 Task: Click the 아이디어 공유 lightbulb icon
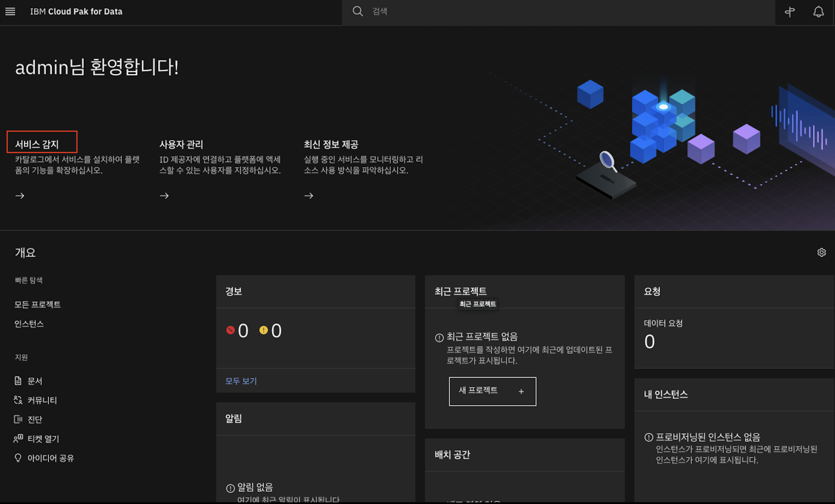coord(18,458)
